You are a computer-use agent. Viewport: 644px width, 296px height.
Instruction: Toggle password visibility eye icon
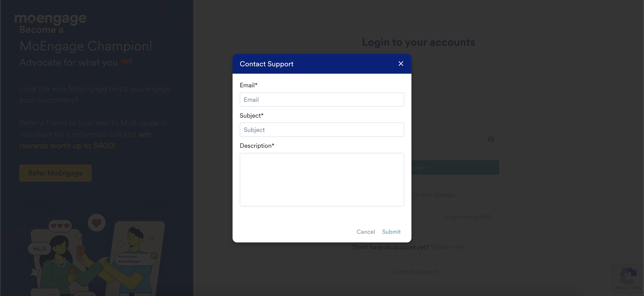click(x=491, y=139)
